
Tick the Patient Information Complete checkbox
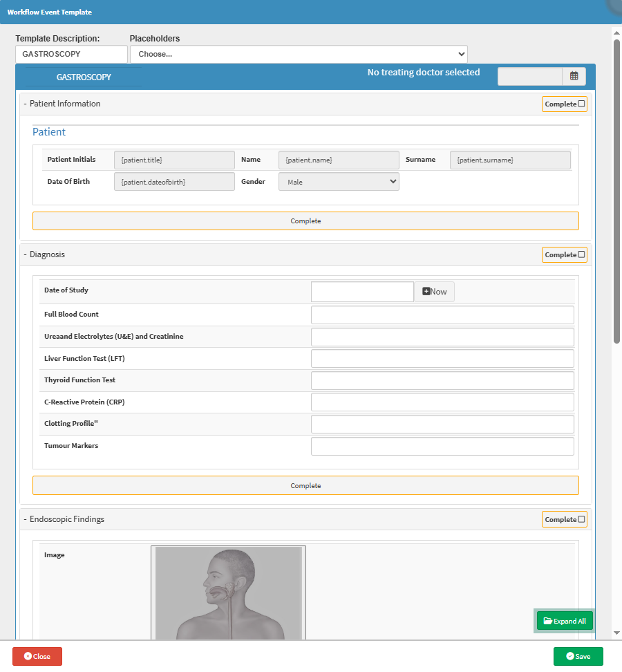pos(581,104)
